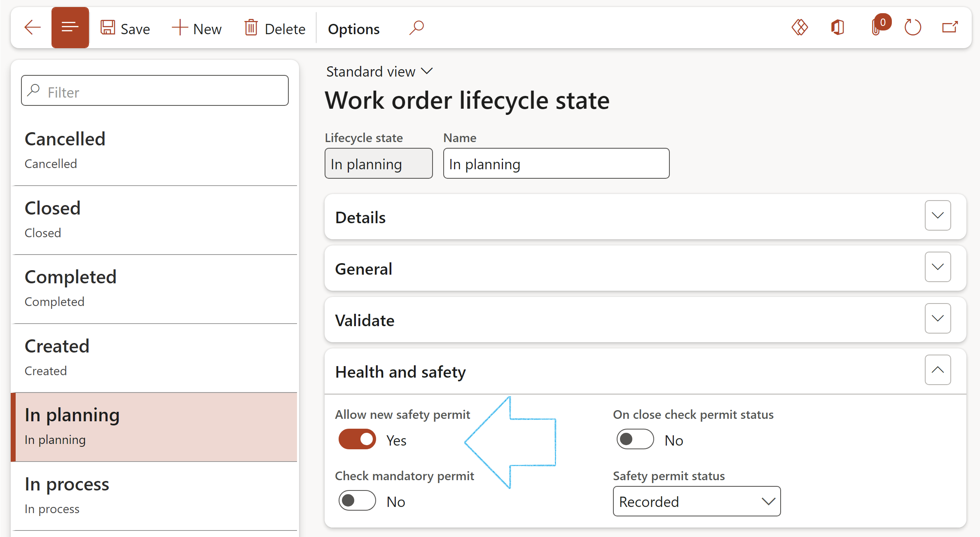The image size is (980, 537).
Task: Select the Cancelled lifecycle state
Action: [x=155, y=151]
